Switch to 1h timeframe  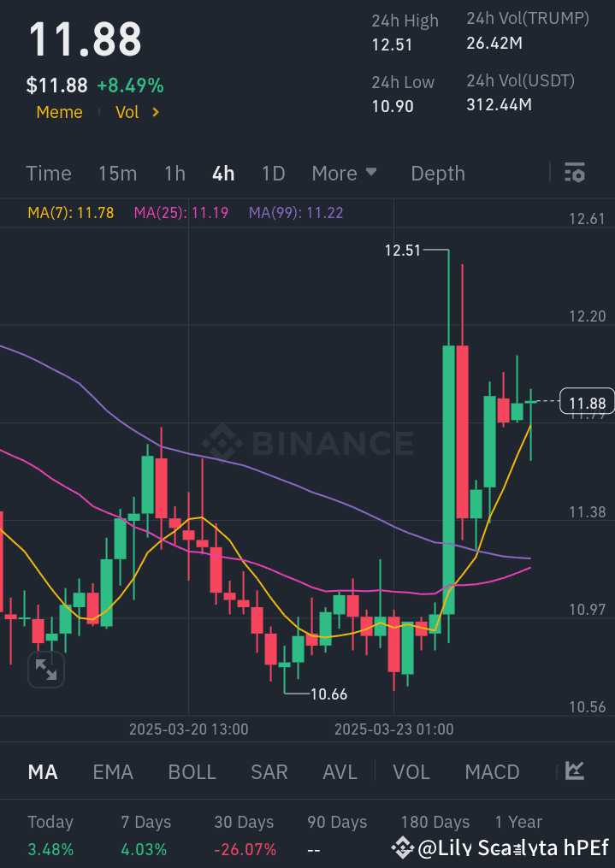(174, 174)
